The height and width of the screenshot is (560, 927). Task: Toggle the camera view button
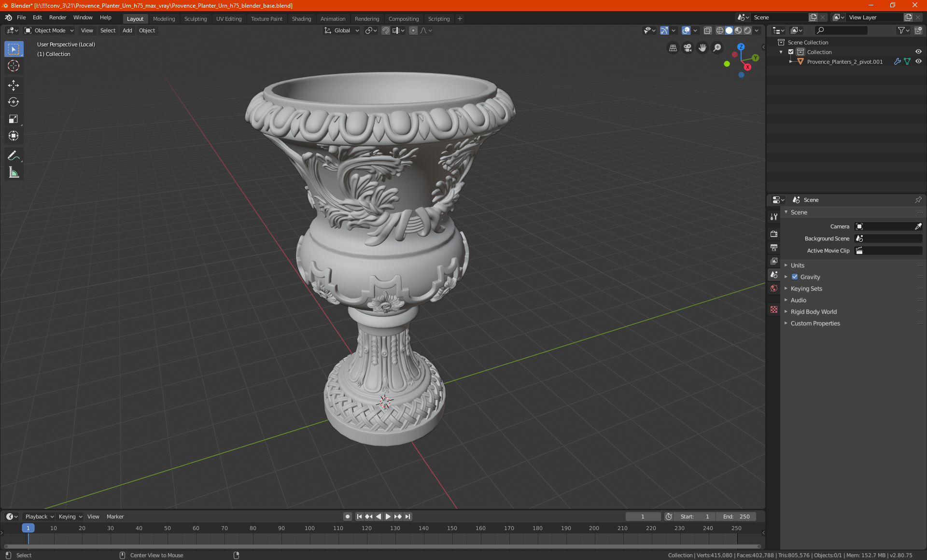coord(688,48)
